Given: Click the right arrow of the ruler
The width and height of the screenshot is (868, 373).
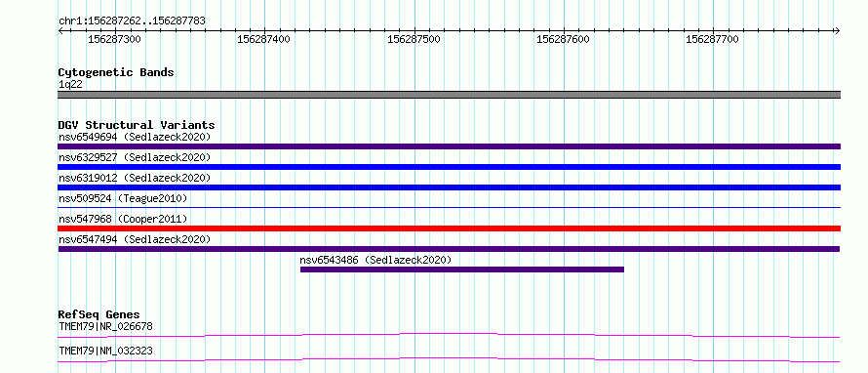Looking at the screenshot, I should coord(838,30).
